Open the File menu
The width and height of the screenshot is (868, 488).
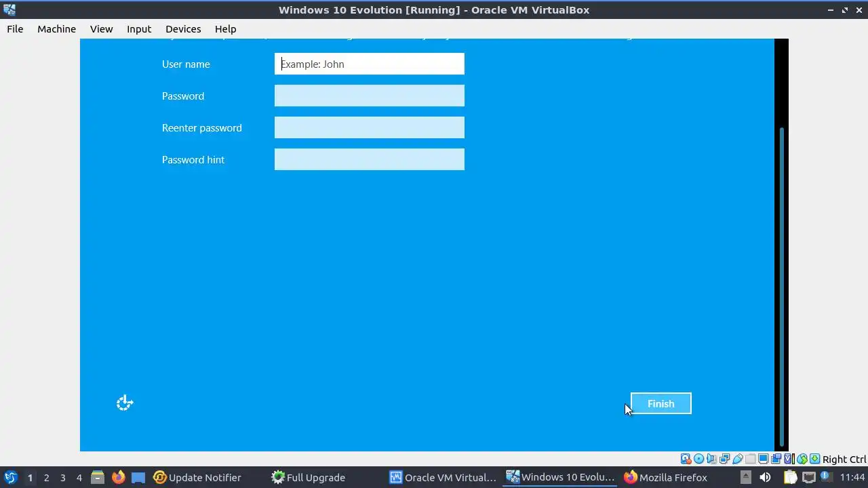click(15, 28)
